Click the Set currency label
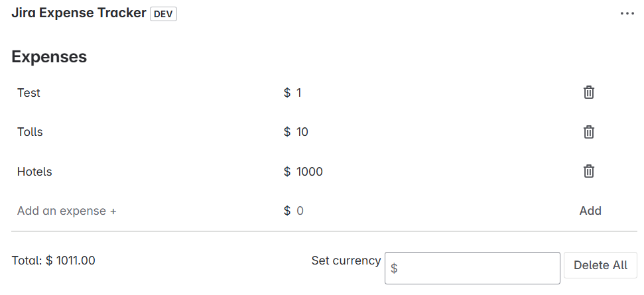This screenshot has height=295, width=644. pos(346,261)
